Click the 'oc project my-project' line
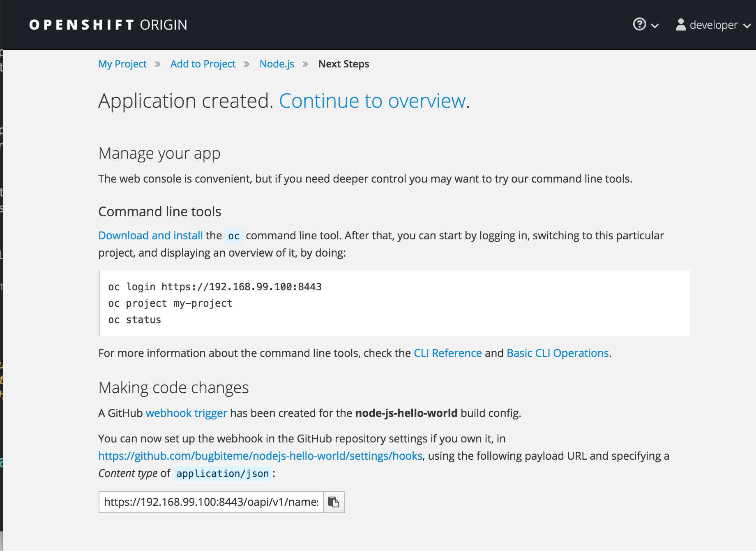756x551 pixels. point(170,303)
